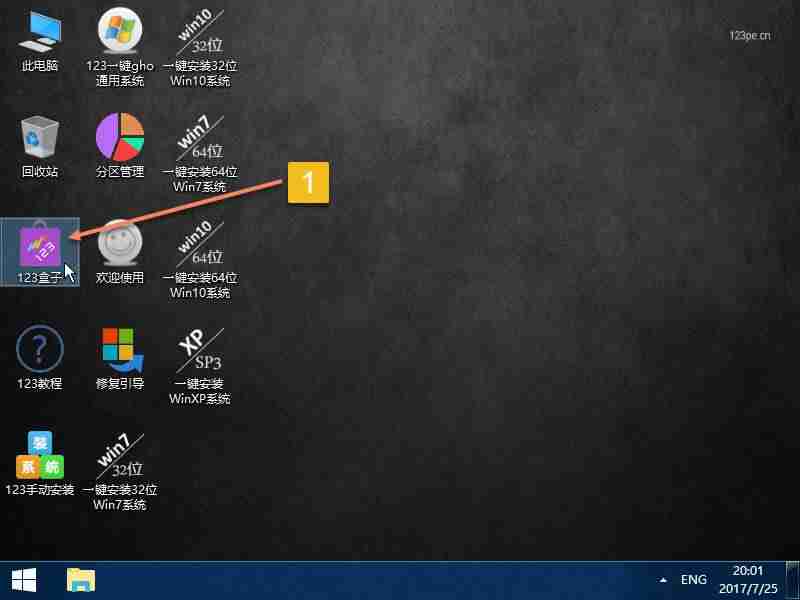Open File Explorer from the taskbar
The height and width of the screenshot is (600, 800).
point(81,581)
